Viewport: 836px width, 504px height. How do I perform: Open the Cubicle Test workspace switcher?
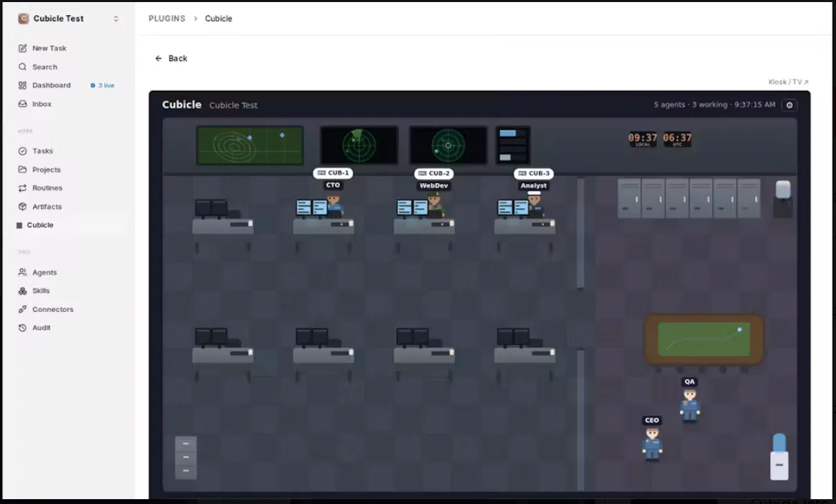[x=68, y=19]
